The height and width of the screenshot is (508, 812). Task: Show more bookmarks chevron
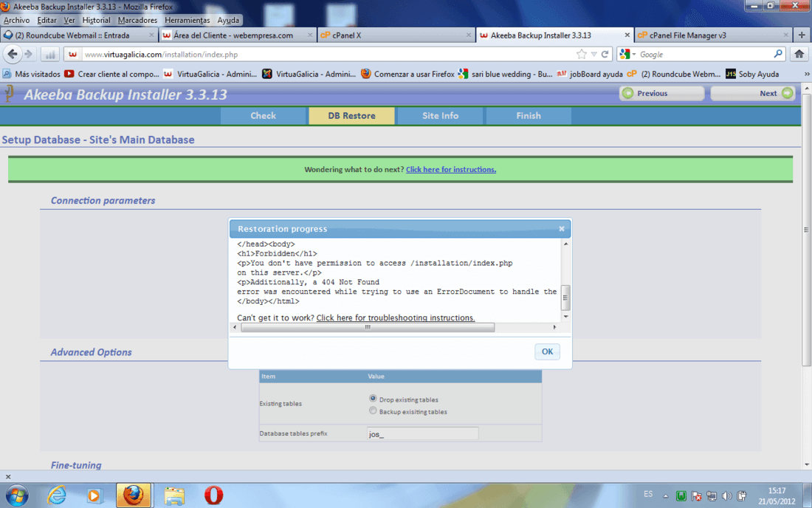click(807, 74)
